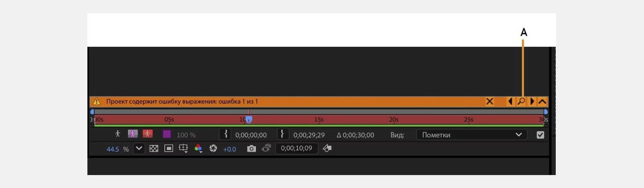Click the Roto Brush walking figure icon
The image size is (644, 188).
click(x=118, y=134)
